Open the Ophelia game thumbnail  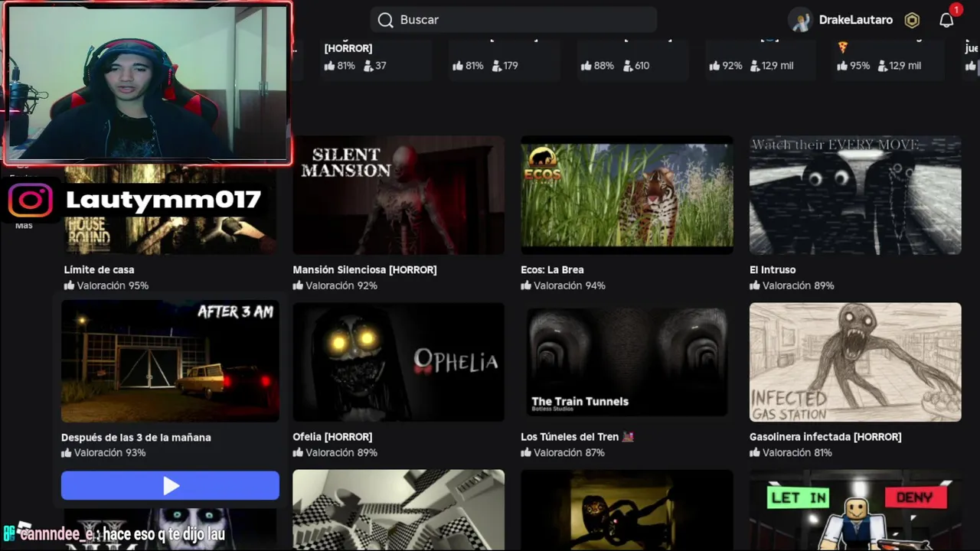(398, 362)
